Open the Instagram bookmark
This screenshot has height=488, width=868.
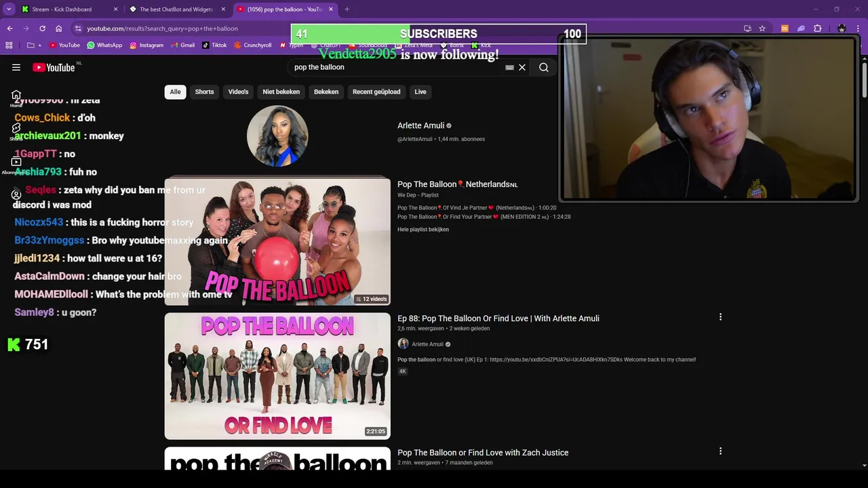pyautogui.click(x=146, y=45)
